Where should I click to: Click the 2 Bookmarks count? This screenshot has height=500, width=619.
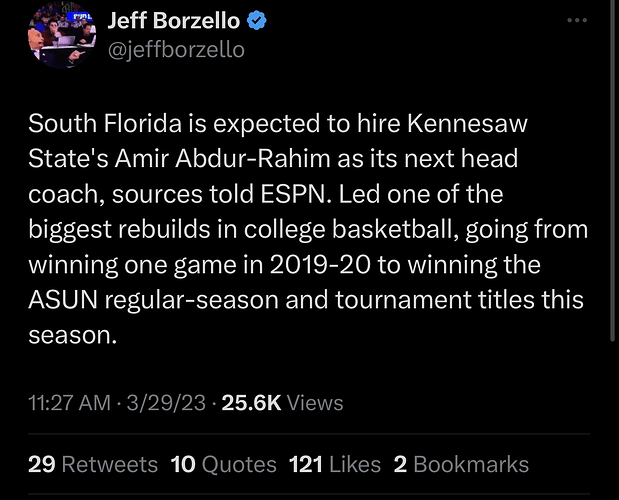point(461,464)
